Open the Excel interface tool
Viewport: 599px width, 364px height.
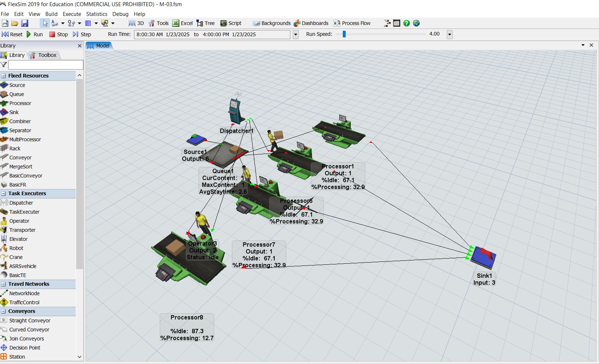click(182, 23)
